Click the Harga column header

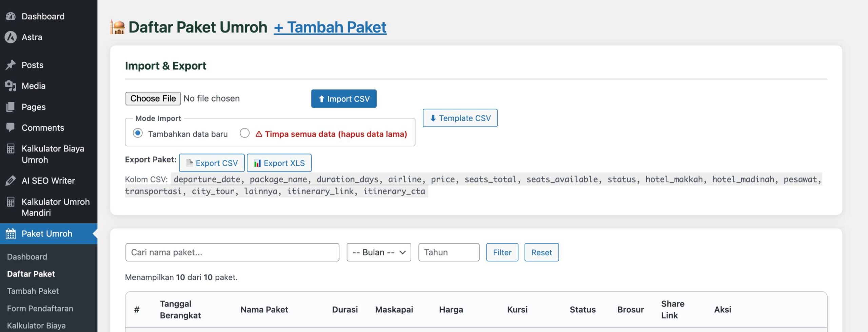pos(451,310)
